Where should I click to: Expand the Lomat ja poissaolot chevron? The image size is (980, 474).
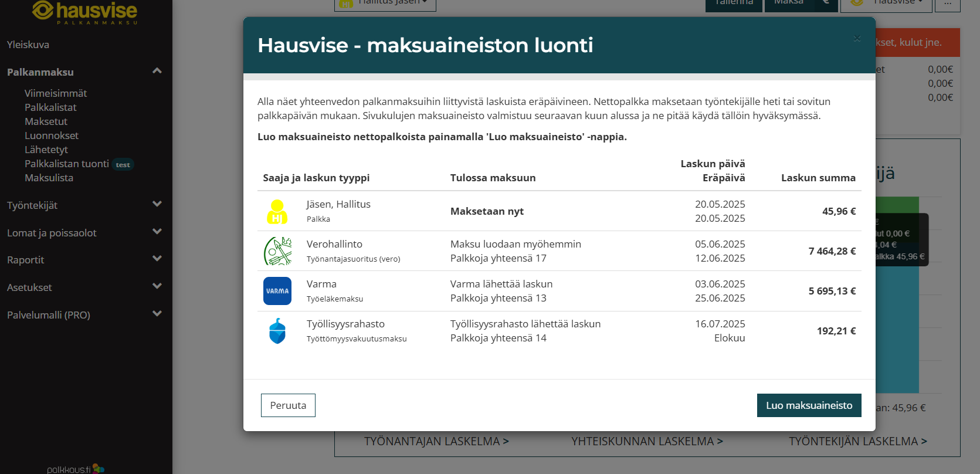pyautogui.click(x=157, y=232)
